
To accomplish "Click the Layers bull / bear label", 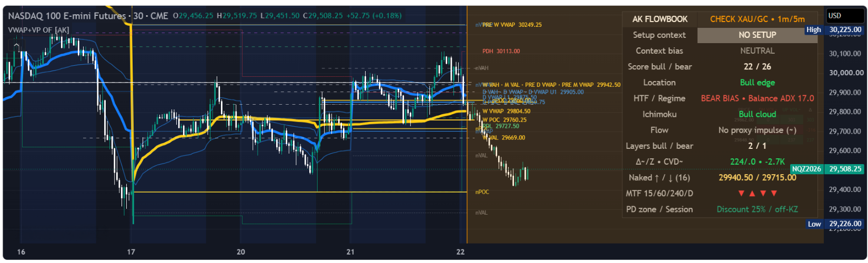I will point(659,146).
